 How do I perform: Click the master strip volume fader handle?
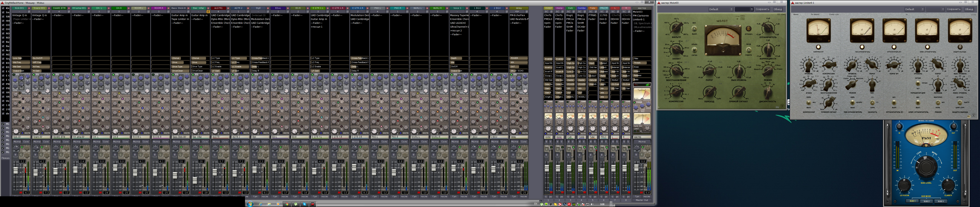point(636,167)
